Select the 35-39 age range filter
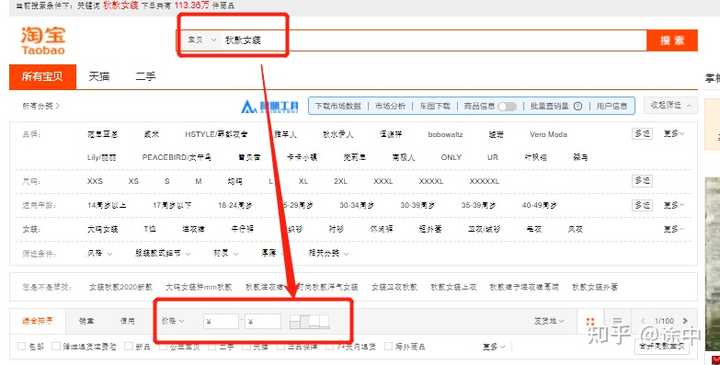Screen dimensions: 720x365 (478, 205)
